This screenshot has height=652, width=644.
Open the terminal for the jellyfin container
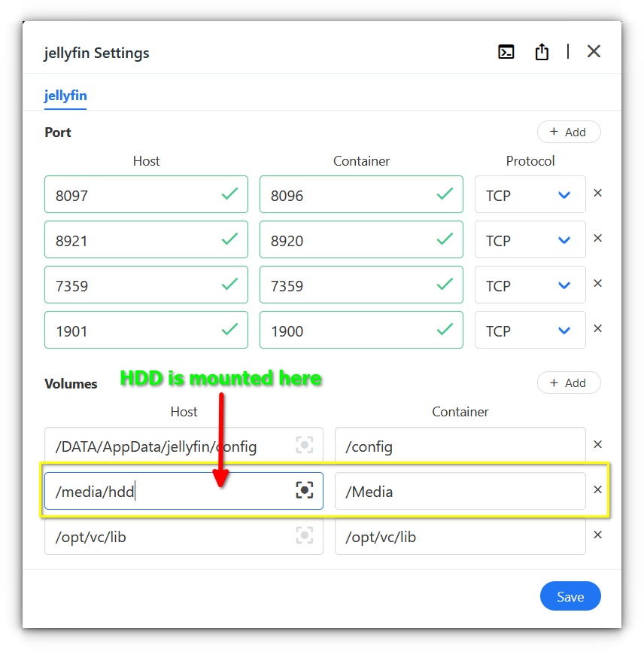coord(506,51)
